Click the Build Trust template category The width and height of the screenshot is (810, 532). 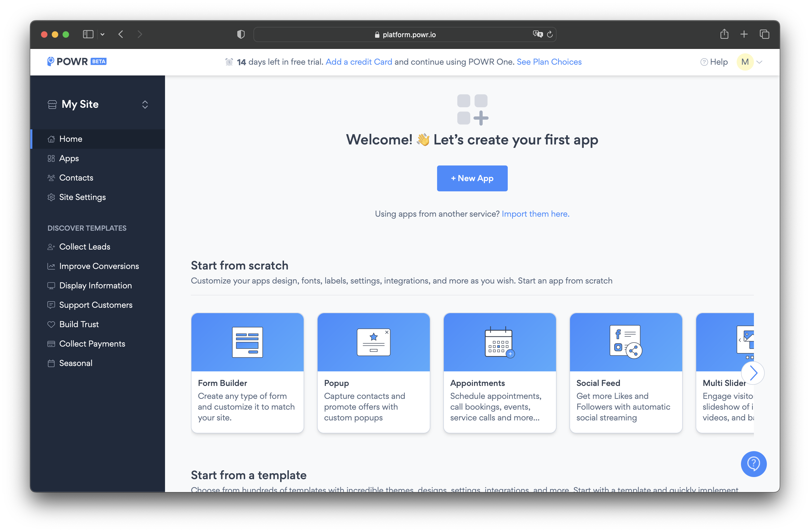[79, 324]
